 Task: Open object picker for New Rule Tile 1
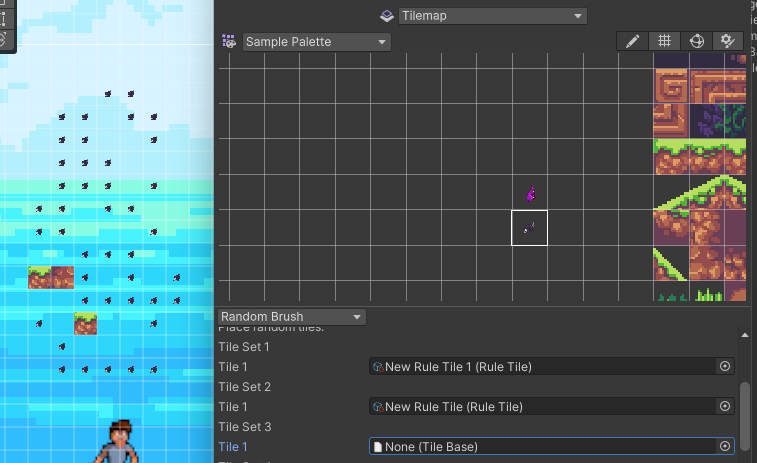(725, 366)
